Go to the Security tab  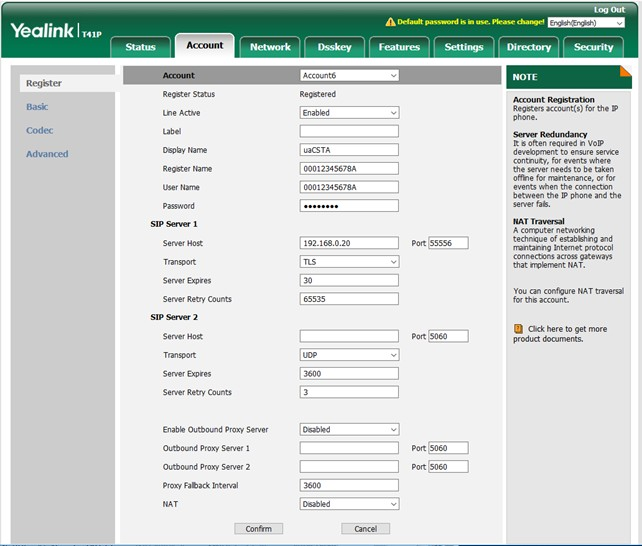[x=593, y=47]
